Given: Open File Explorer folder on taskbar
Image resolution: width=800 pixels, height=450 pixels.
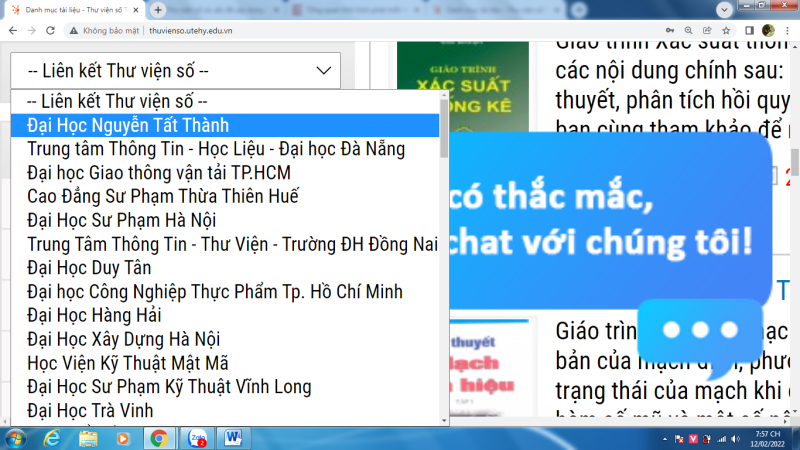Looking at the screenshot, I should coord(88,438).
